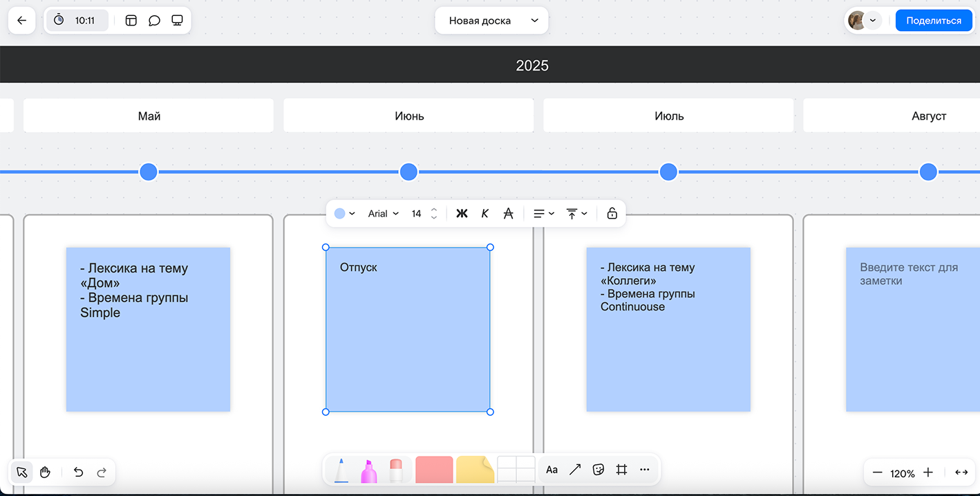Zoom out with the minus button

pyautogui.click(x=878, y=472)
